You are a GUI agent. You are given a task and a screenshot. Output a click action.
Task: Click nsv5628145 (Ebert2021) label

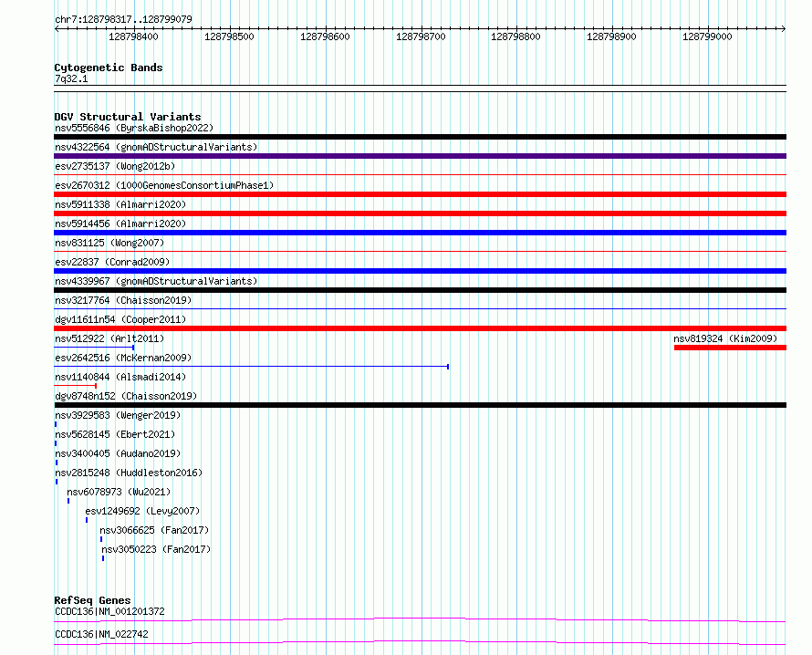coord(115,434)
